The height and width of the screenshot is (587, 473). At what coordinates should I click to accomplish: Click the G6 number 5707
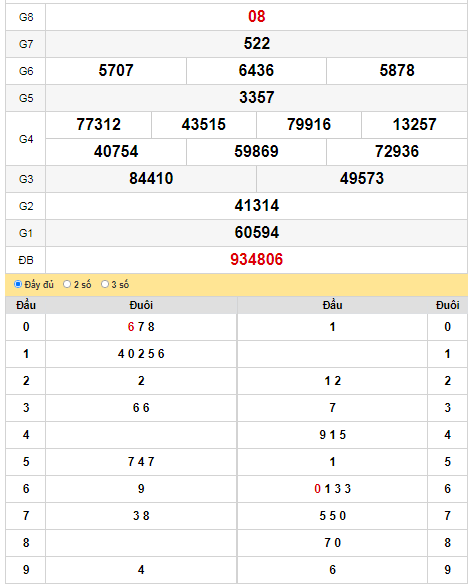(116, 70)
